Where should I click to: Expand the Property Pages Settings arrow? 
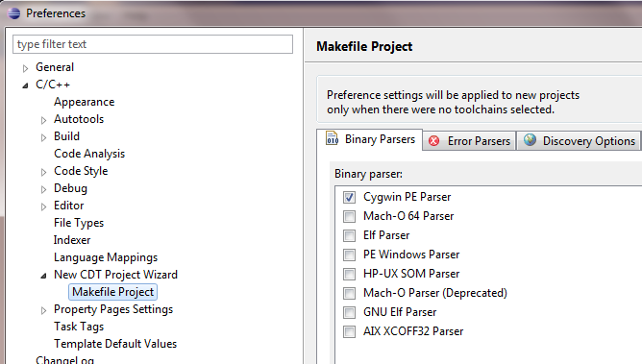[43, 310]
